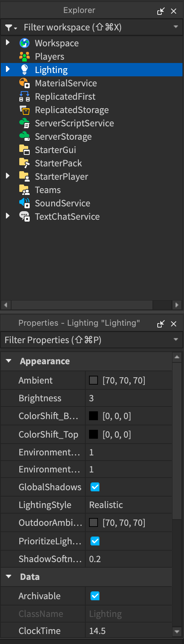Collapse the Appearance properties section

click(9, 361)
